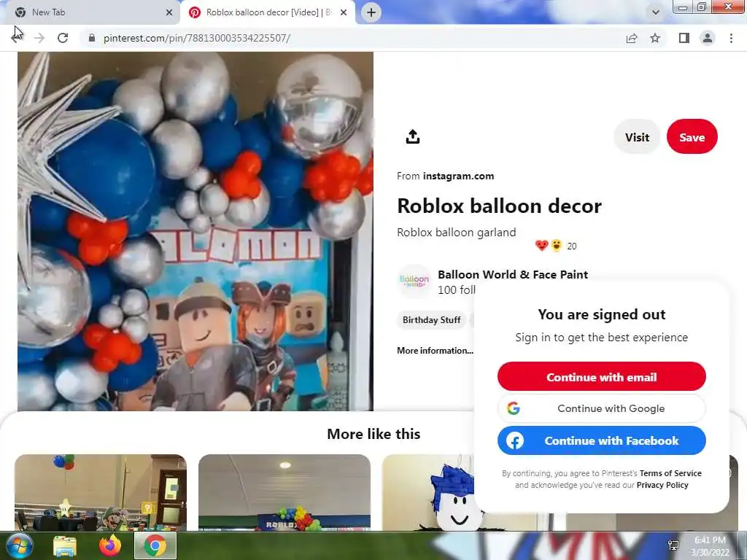Image resolution: width=747 pixels, height=560 pixels.
Task: Expand More information...
Action: (x=435, y=351)
